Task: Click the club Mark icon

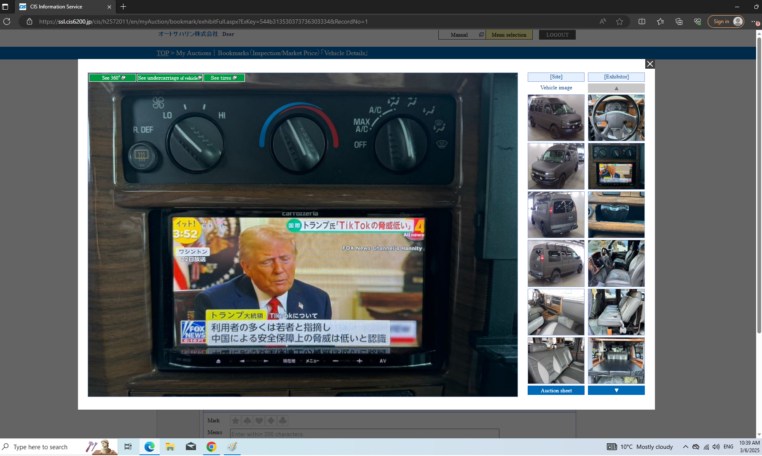Action: tap(282, 421)
